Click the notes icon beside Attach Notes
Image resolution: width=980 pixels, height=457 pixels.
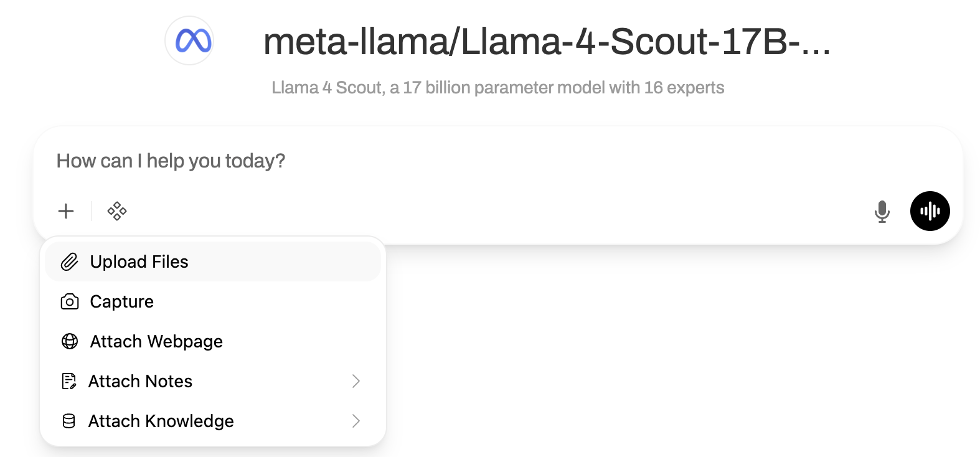click(x=69, y=381)
